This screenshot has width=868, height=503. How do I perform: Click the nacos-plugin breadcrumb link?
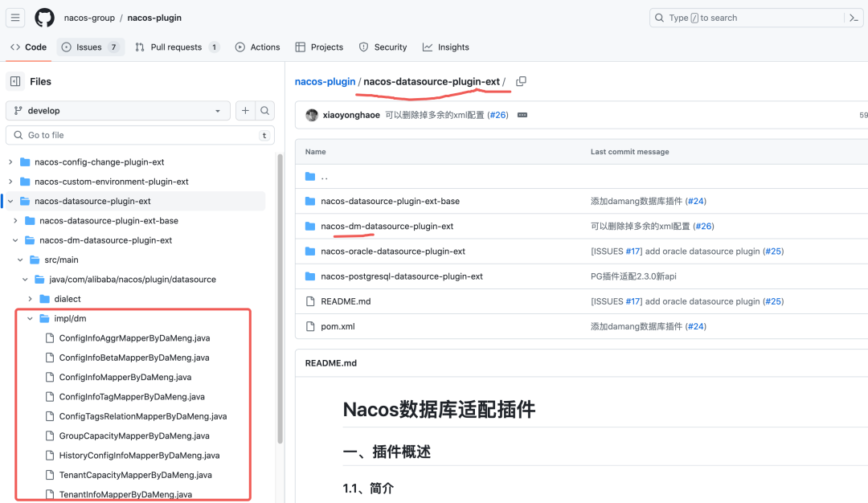[x=325, y=82]
